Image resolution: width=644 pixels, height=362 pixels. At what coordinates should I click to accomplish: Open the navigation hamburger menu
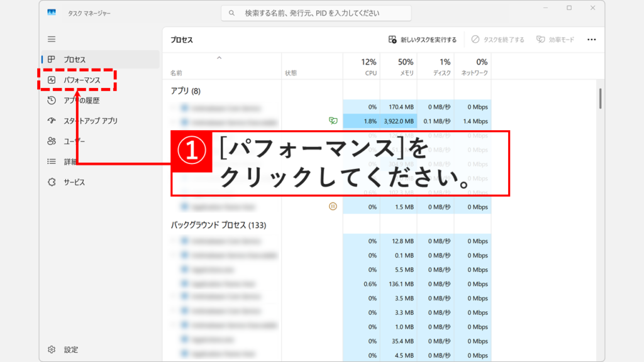coord(51,38)
